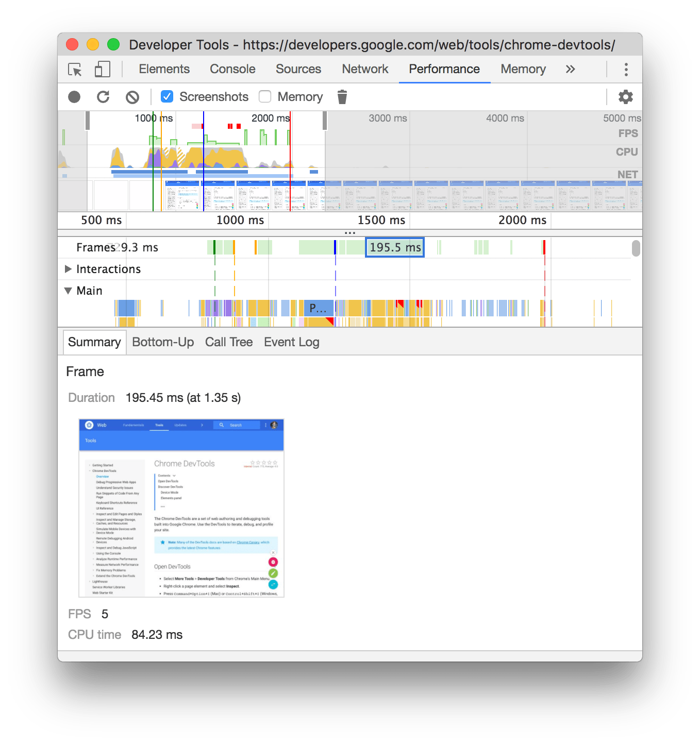Image resolution: width=700 pixels, height=744 pixels.
Task: Open the DevTools customize menu with three dots
Action: pos(626,69)
